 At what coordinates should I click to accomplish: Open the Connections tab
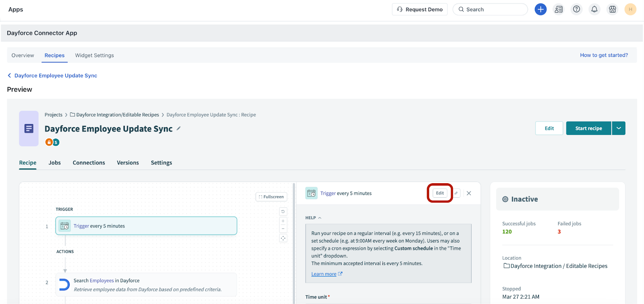tap(89, 163)
